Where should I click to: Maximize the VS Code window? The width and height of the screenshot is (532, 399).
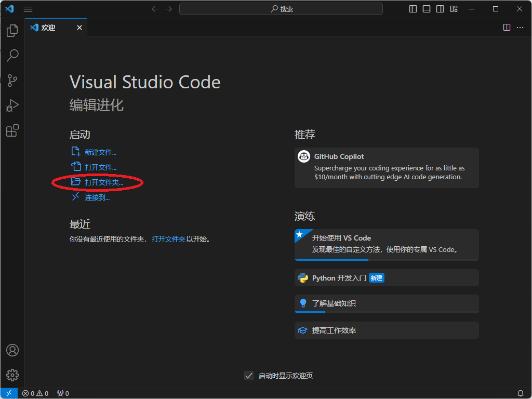click(496, 9)
